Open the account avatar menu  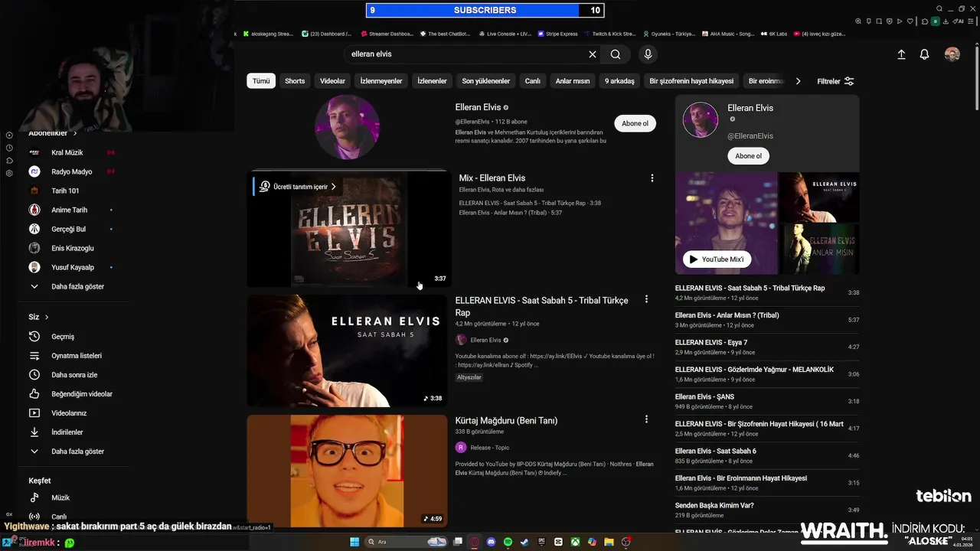[952, 54]
